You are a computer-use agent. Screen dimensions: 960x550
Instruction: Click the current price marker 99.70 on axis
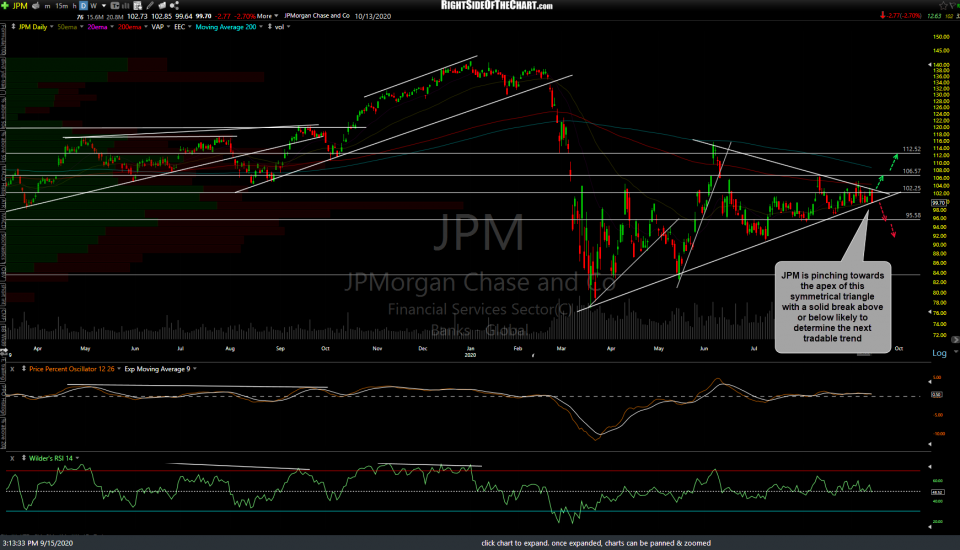pos(939,203)
